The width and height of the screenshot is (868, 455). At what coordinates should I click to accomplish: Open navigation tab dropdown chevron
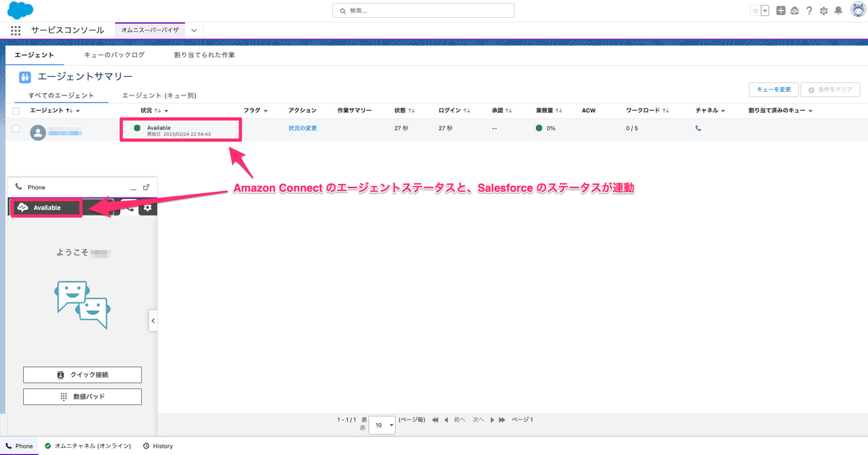[194, 30]
